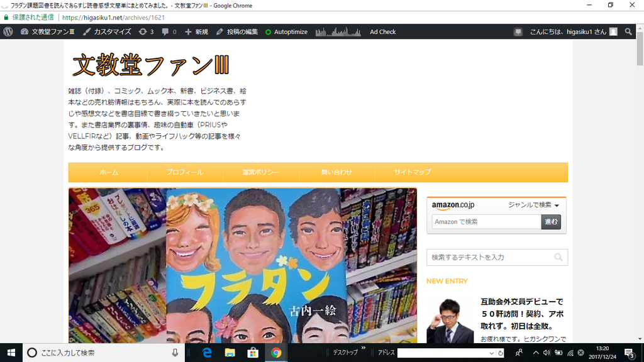The image size is (644, 362).
Task: Open File Explorer from taskbar
Action: pyautogui.click(x=230, y=353)
